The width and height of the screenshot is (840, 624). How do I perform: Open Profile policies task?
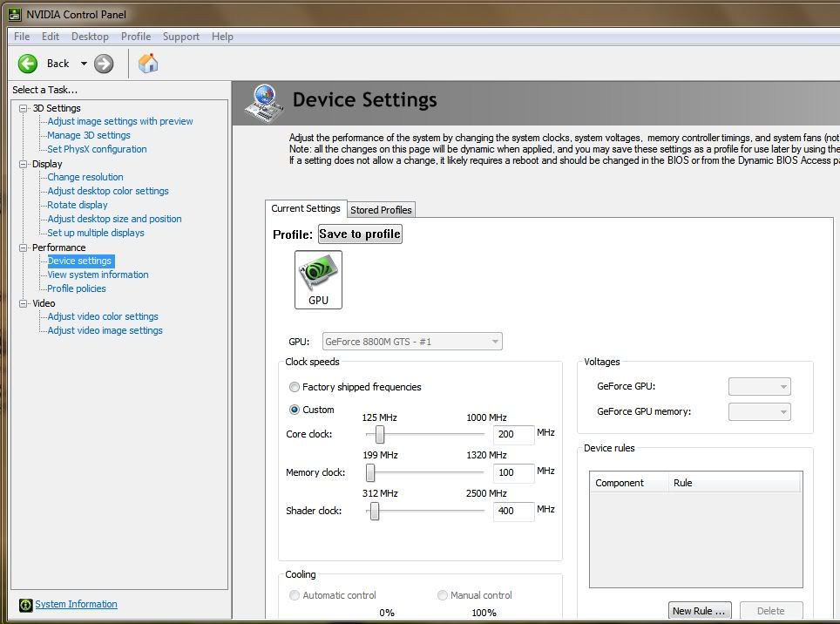(76, 288)
